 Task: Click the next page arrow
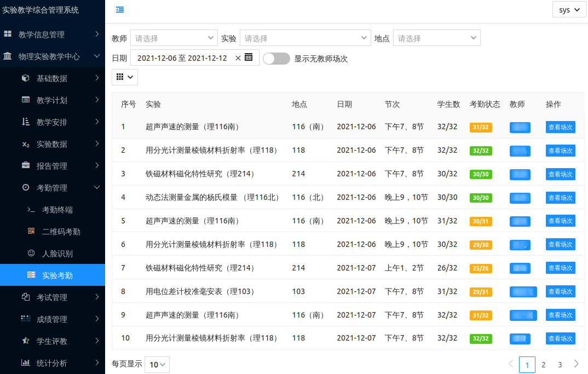(576, 364)
